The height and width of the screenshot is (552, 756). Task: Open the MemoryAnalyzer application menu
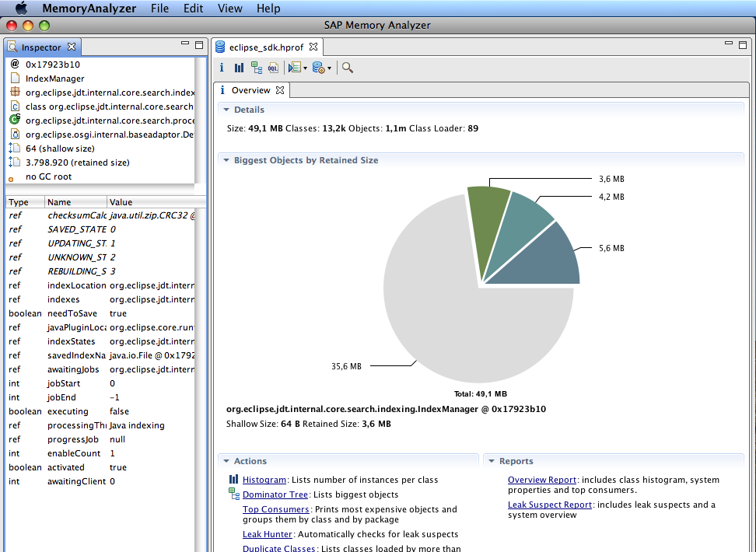[89, 9]
